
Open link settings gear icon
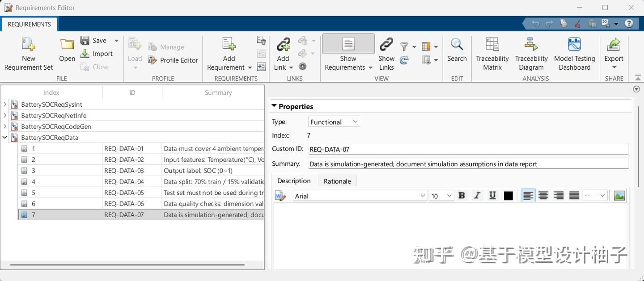[303, 67]
